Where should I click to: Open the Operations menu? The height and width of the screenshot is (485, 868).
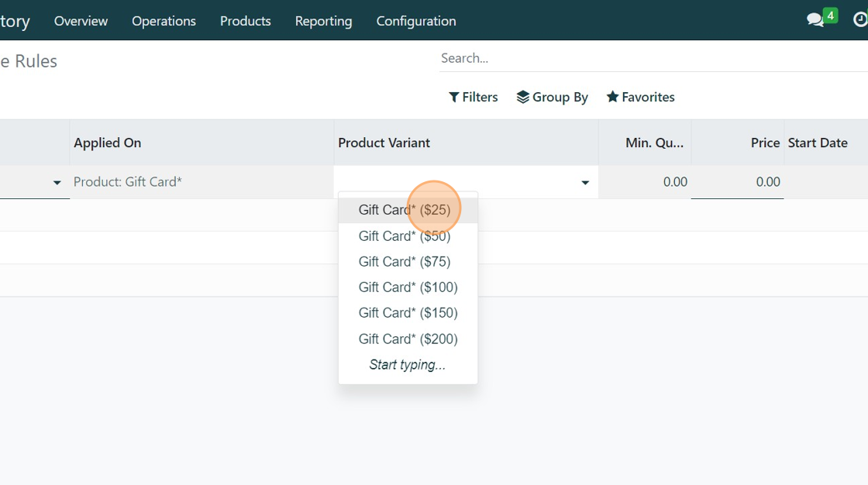point(164,21)
